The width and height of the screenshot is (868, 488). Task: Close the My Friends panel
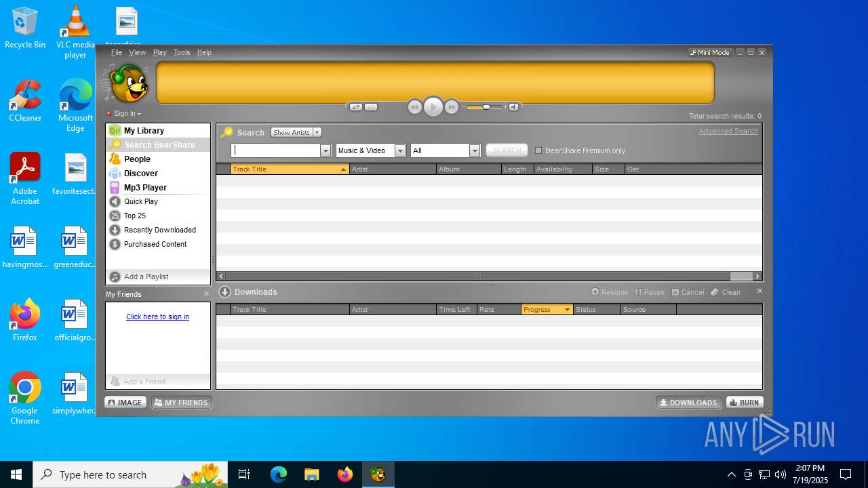206,294
